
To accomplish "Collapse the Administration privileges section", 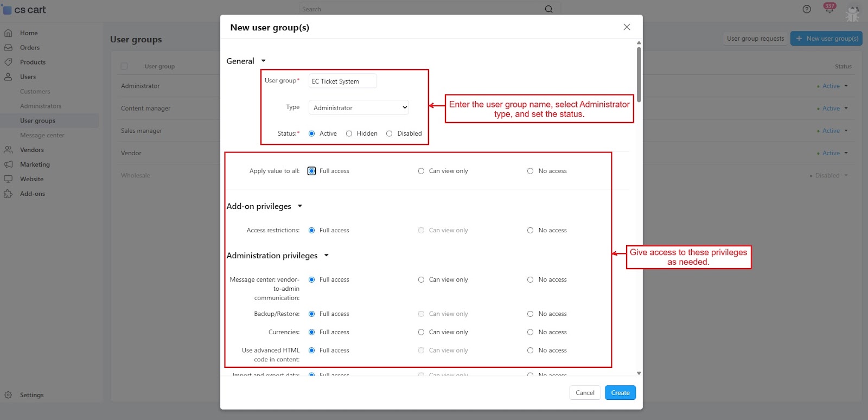I will 326,256.
